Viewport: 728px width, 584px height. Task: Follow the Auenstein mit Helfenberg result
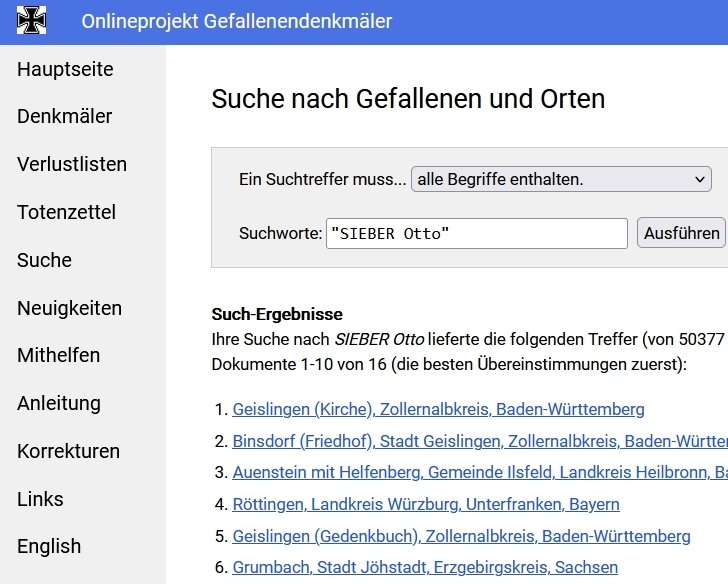point(479,472)
